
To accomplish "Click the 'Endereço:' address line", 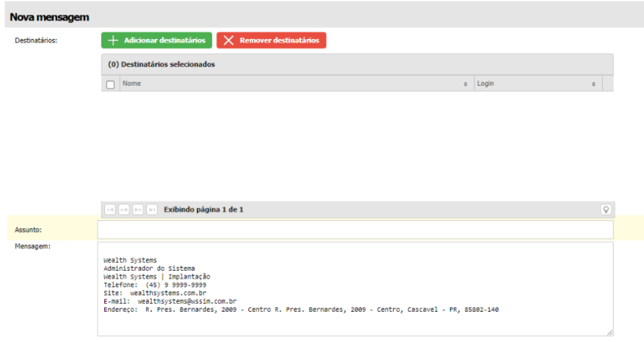I will click(x=301, y=310).
